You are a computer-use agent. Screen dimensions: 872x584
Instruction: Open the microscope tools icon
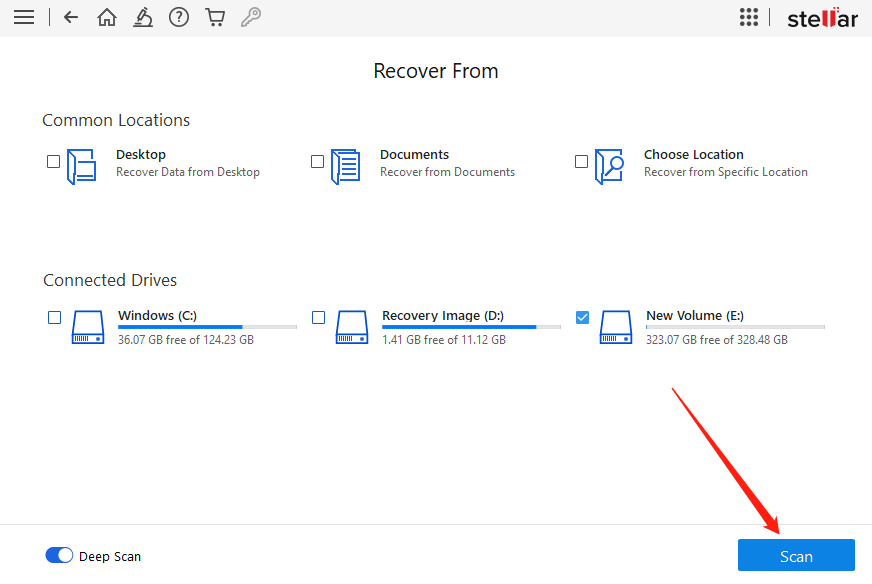[143, 17]
